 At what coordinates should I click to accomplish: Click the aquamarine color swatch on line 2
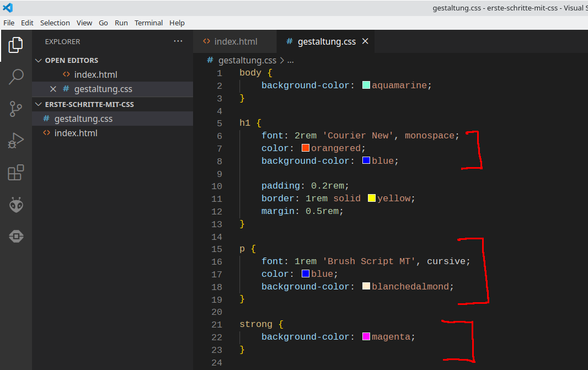365,85
